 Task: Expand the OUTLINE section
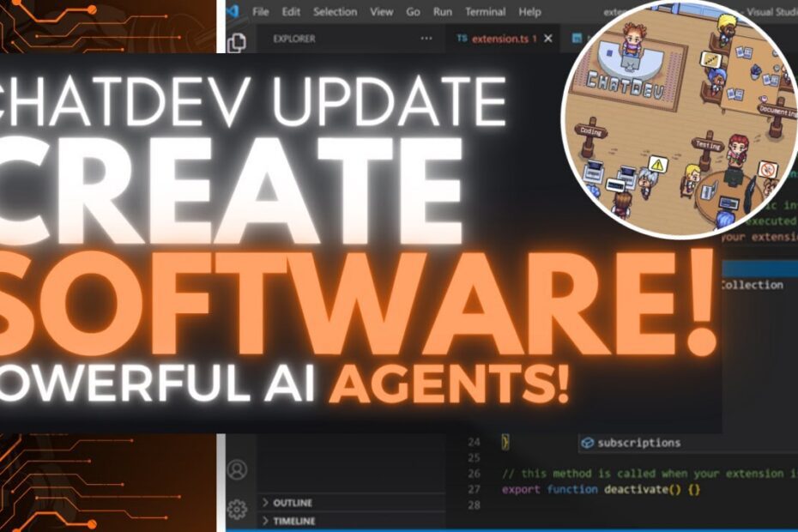coord(351,503)
